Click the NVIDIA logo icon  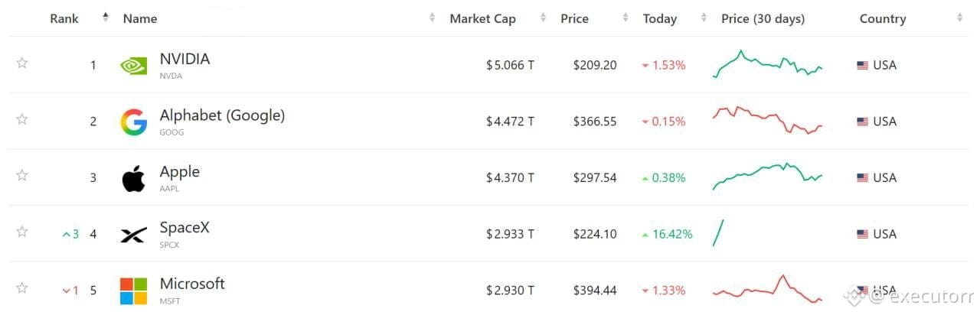(x=133, y=66)
